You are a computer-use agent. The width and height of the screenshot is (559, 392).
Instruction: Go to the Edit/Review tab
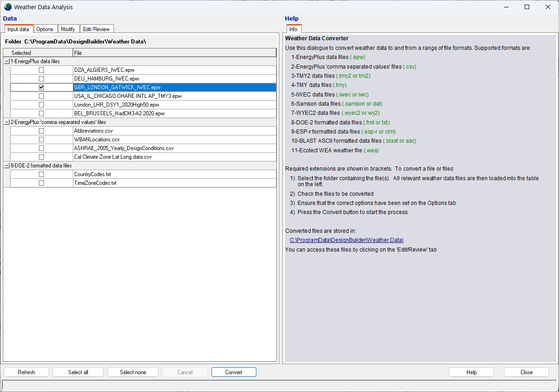(96, 29)
